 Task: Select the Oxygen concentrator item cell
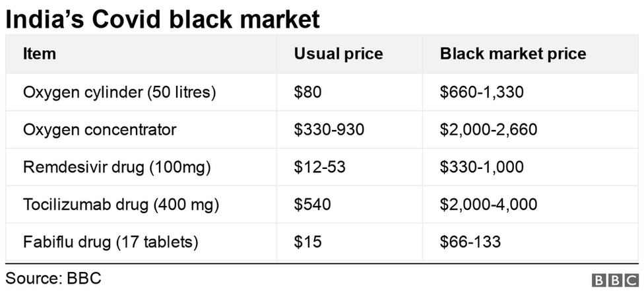point(100,129)
